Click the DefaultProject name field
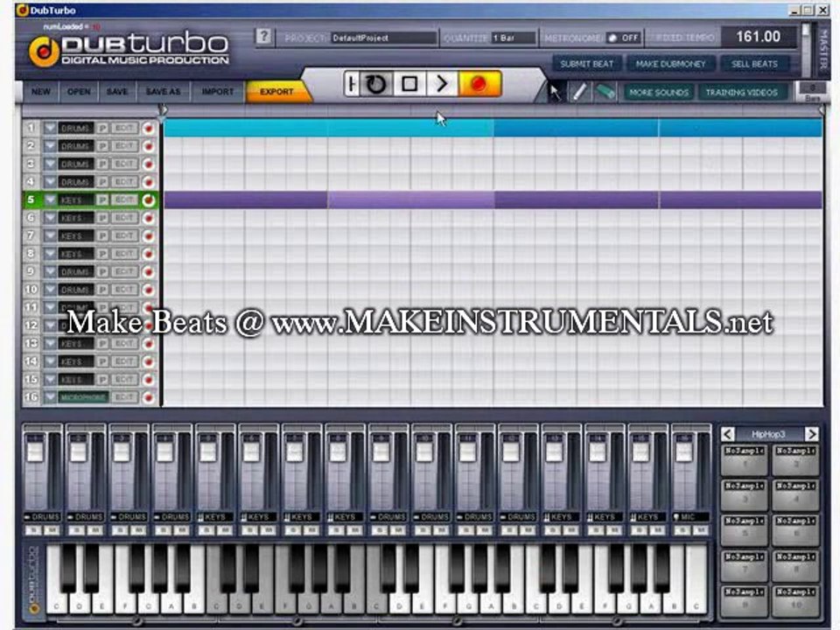Screen dimensions: 840x630 click(x=383, y=38)
